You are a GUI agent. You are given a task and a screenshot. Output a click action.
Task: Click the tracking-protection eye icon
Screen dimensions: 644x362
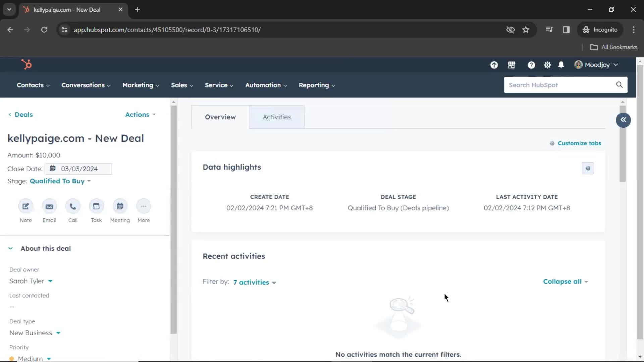coord(510,30)
